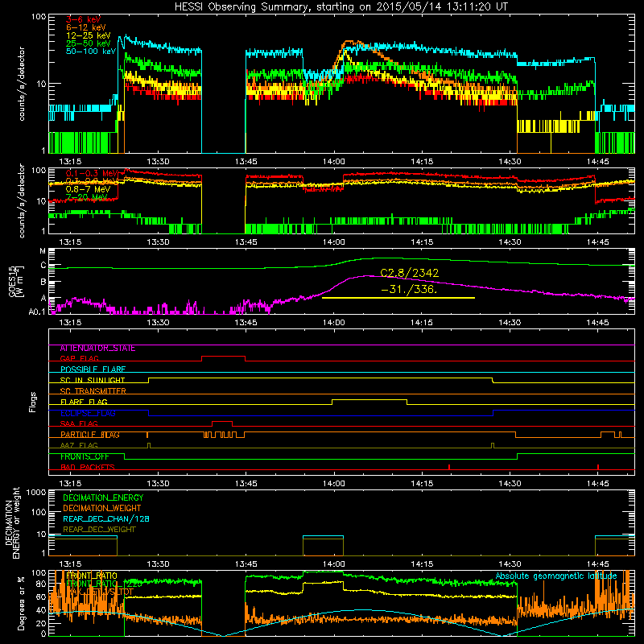
Task: Click the 0.1-0.3 MeV legend label
Action: pyautogui.click(x=91, y=174)
